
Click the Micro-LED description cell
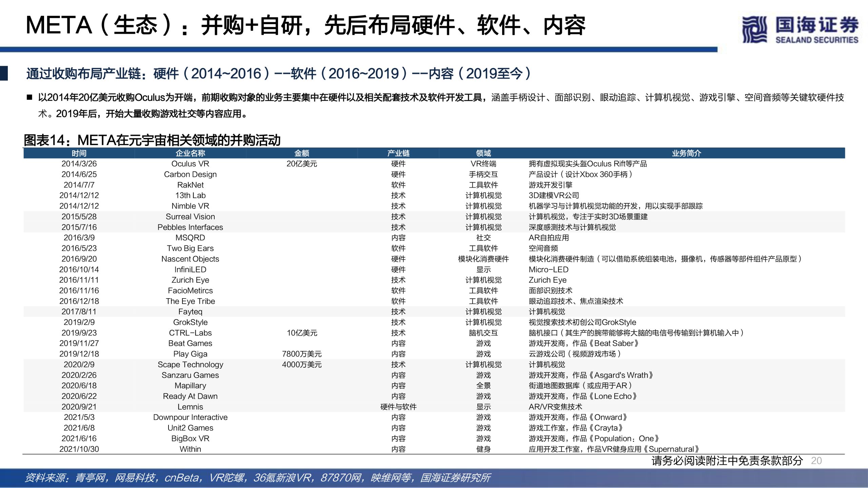(x=548, y=269)
